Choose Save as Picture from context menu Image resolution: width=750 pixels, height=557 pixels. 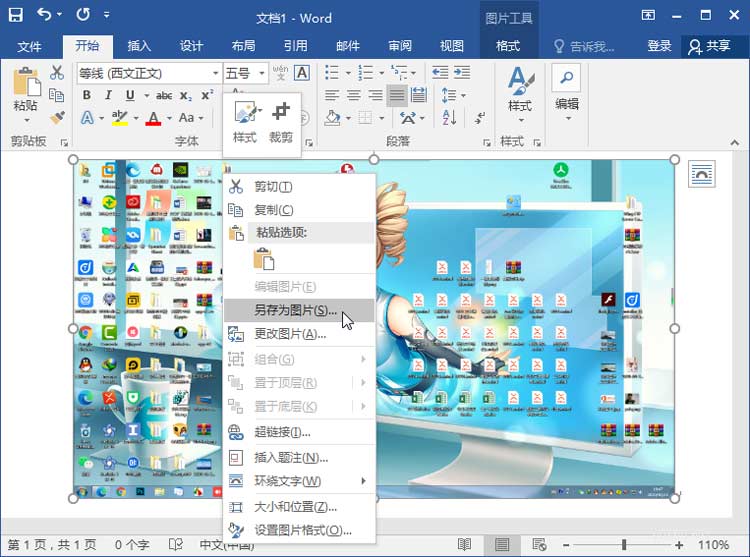pyautogui.click(x=299, y=310)
